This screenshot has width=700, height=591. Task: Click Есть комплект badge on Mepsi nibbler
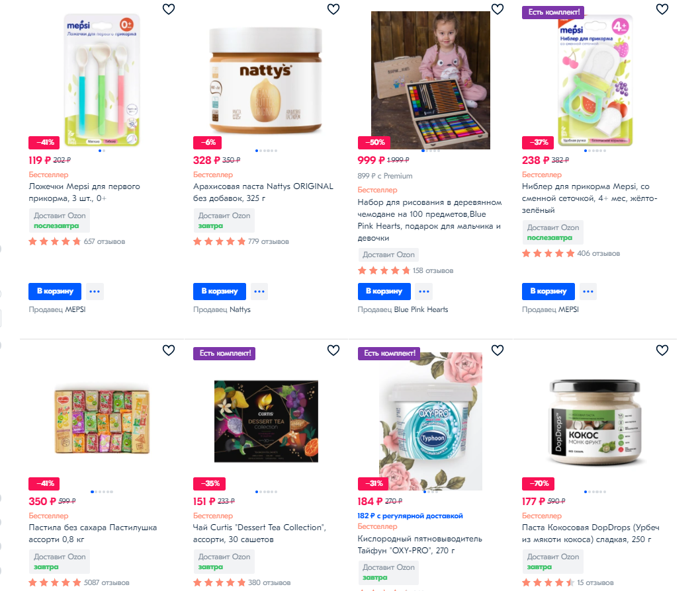point(554,12)
